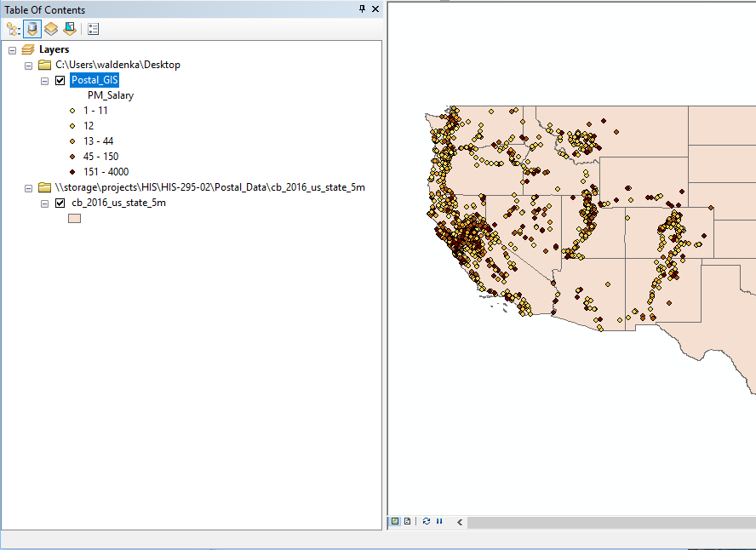
Task: Toggle cb_2016_us_state_5m layer visibility checkbox
Action: [x=60, y=203]
